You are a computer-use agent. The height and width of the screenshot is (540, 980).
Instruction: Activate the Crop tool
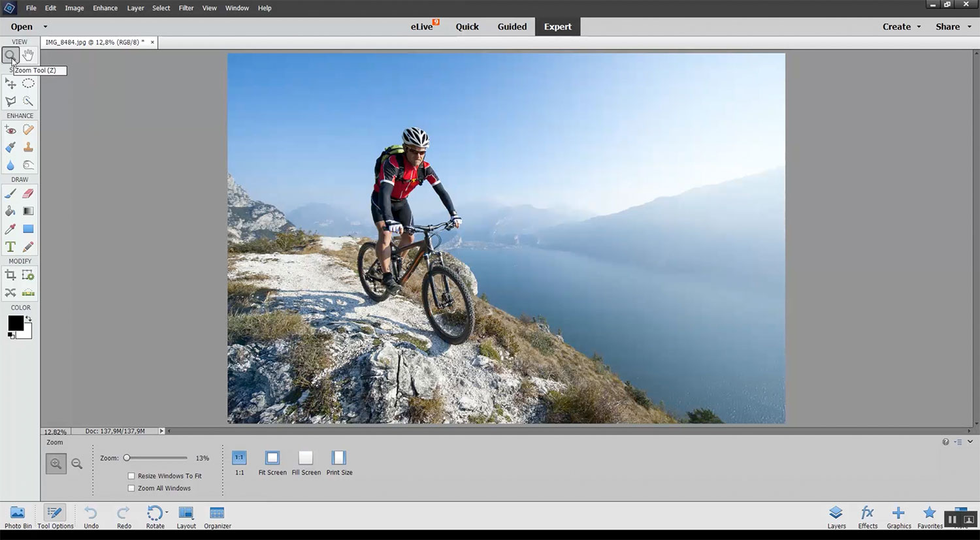[10, 276]
